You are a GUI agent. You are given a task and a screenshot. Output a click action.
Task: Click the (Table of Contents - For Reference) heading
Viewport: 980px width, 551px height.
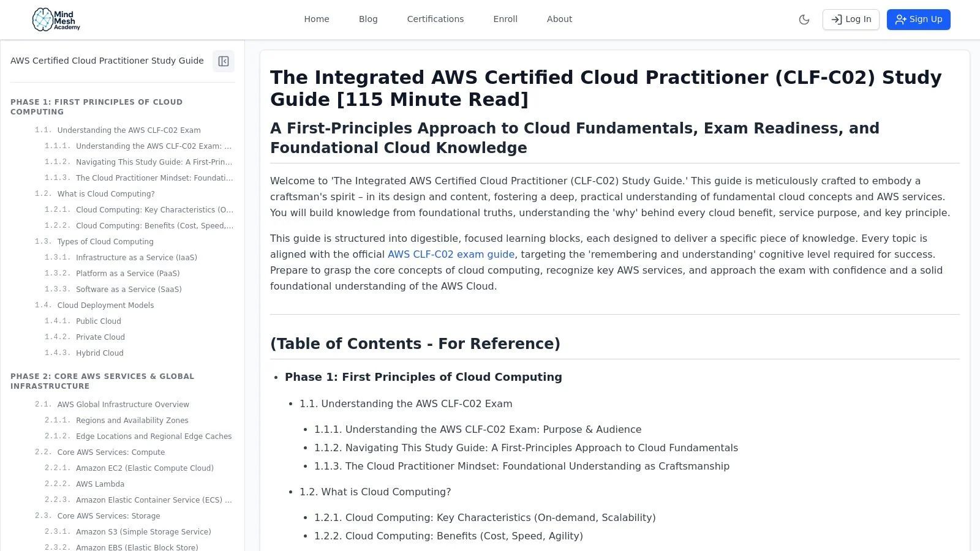click(x=415, y=343)
